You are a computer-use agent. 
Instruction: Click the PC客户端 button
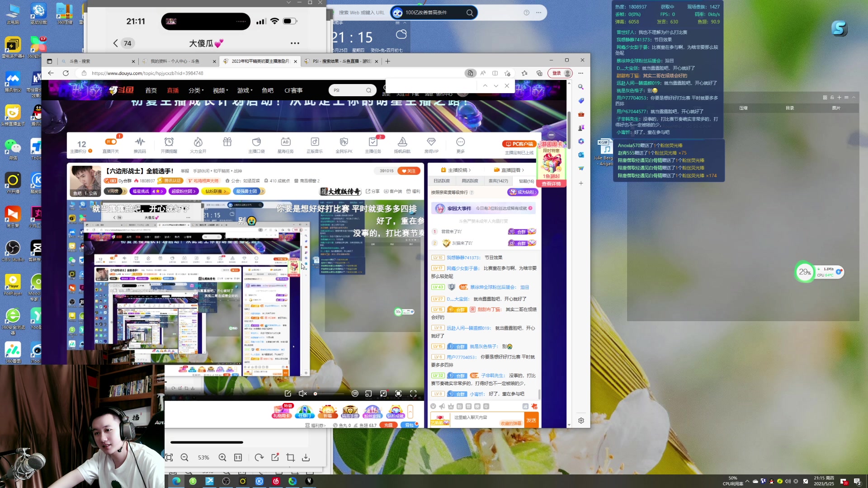(x=519, y=144)
